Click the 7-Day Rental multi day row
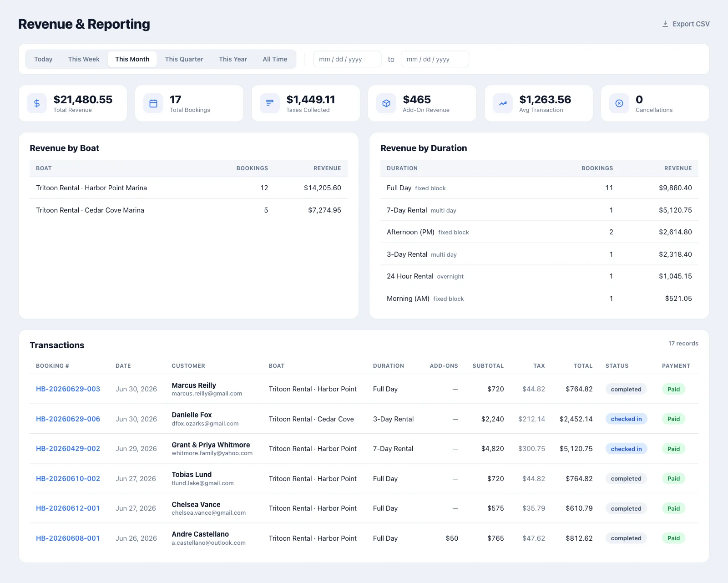Screen dimensions: 728x583 click(x=539, y=210)
